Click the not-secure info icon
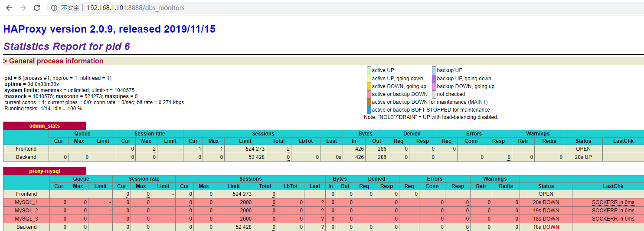 point(54,8)
